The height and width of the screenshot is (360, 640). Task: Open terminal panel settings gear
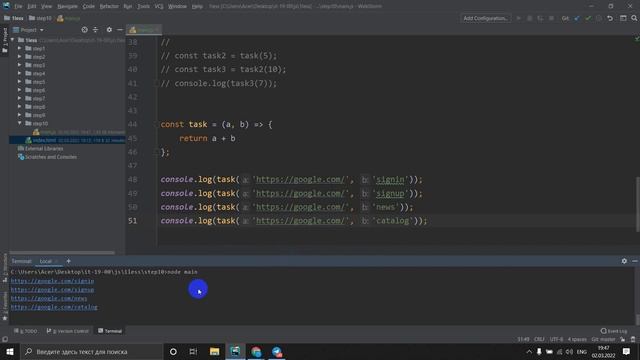[624, 261]
